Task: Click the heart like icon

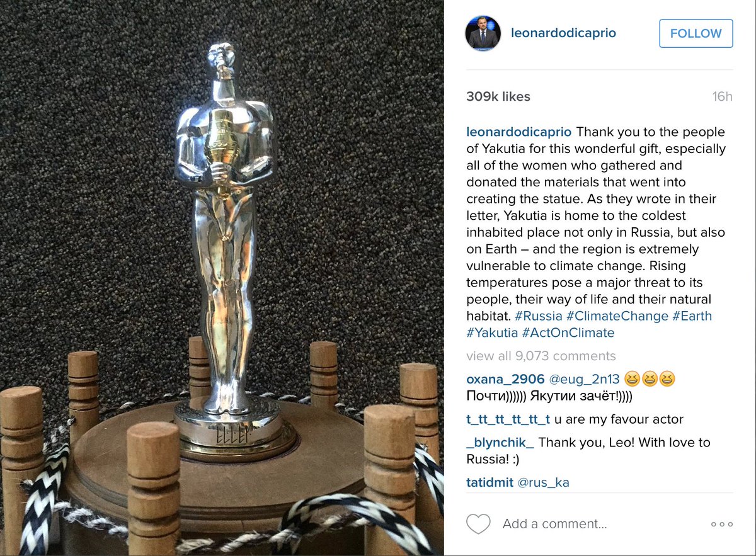Action: coord(478,524)
